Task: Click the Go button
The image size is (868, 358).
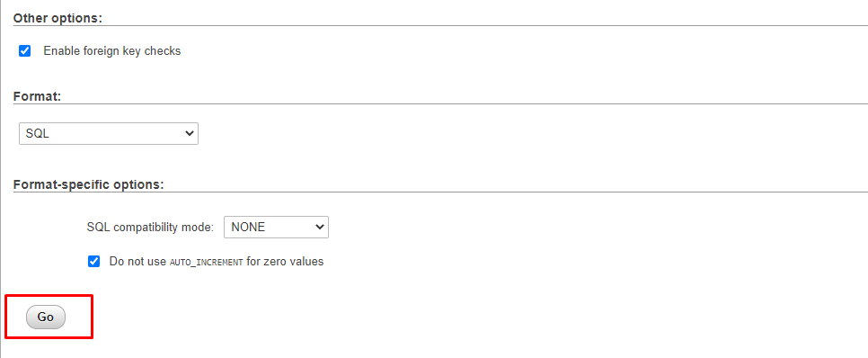Action: point(46,317)
